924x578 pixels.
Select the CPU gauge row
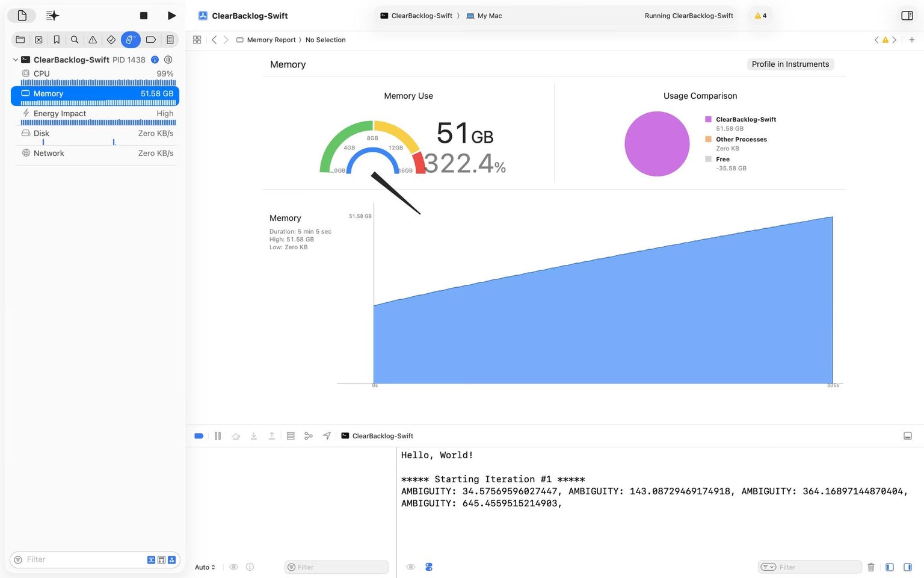(96, 74)
